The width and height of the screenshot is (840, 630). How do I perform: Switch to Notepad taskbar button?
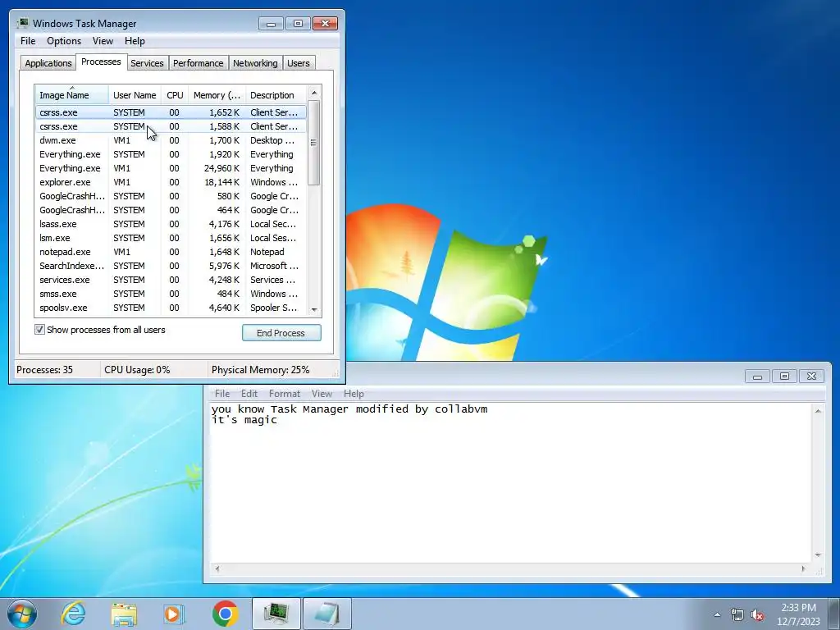click(326, 614)
